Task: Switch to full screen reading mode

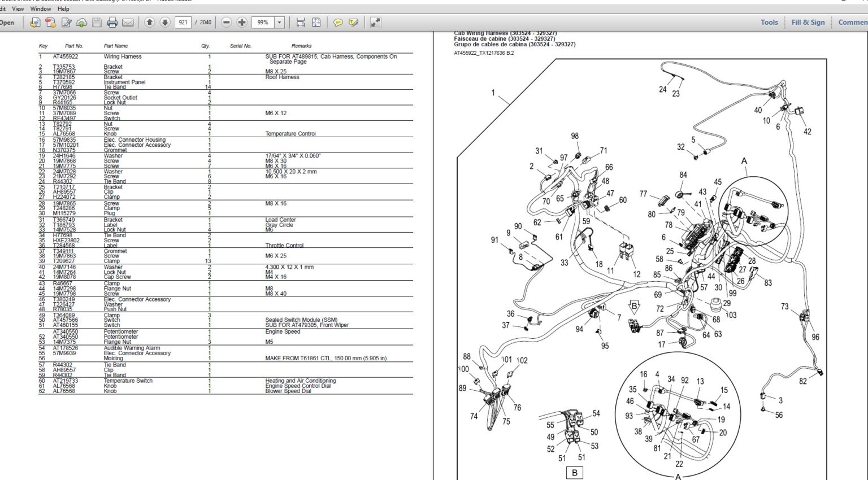Action: (x=374, y=23)
